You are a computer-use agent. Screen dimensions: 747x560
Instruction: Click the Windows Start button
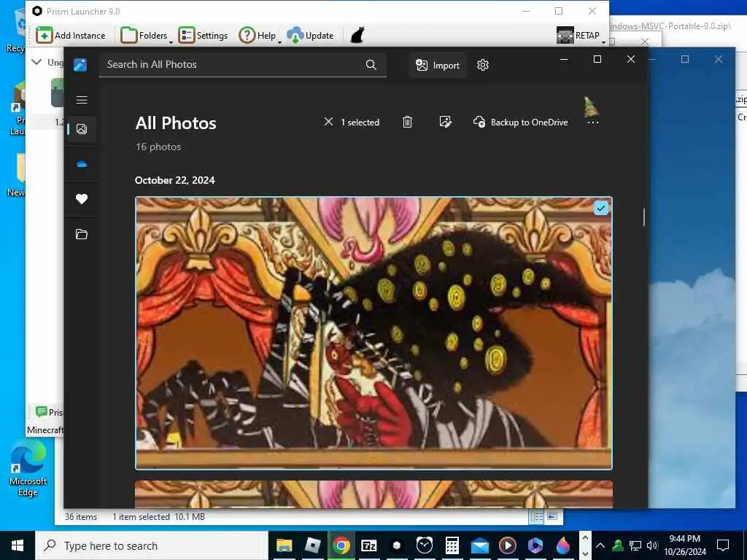pos(18,545)
